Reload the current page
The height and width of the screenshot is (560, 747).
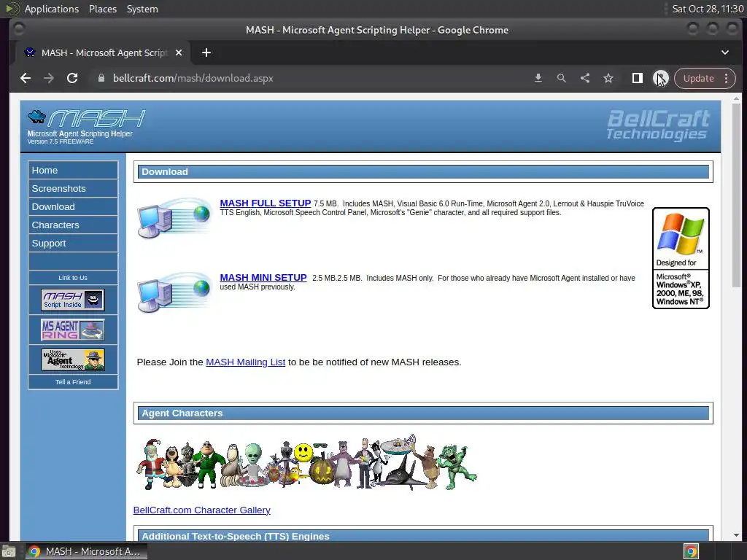[x=72, y=78]
